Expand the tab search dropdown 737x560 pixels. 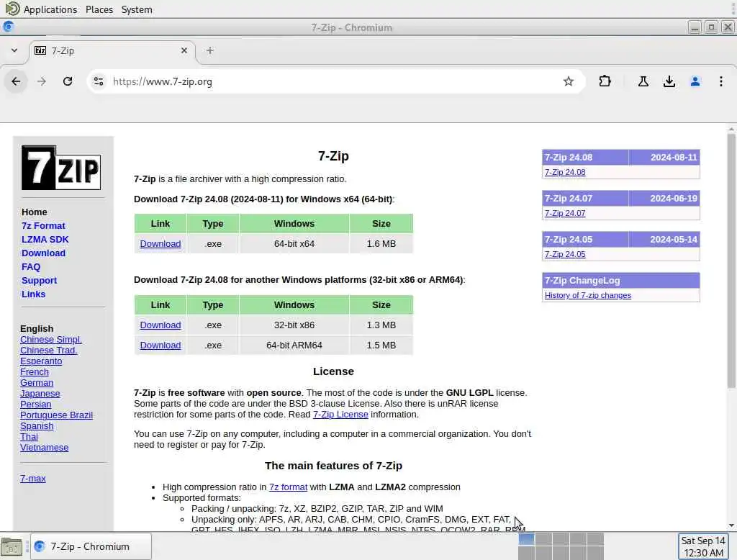[14, 50]
